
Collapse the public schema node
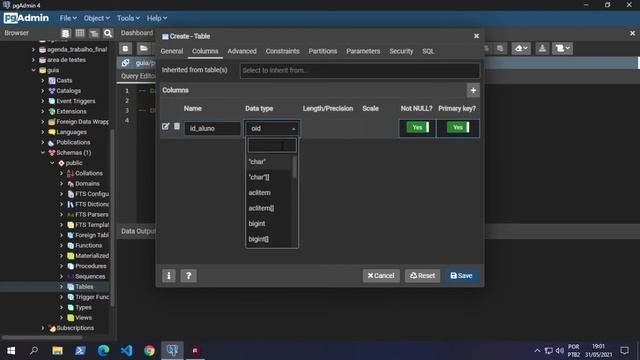(52, 163)
